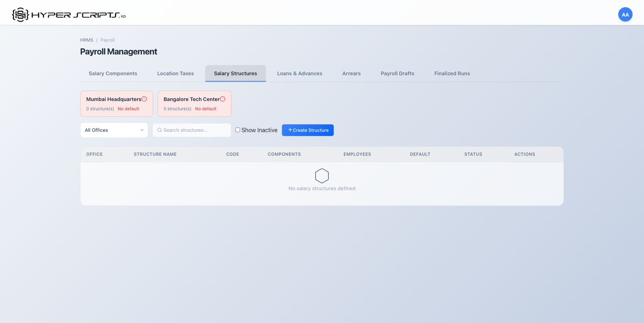Click the HRMS breadcrumb link
Image resolution: width=644 pixels, height=323 pixels.
87,40
